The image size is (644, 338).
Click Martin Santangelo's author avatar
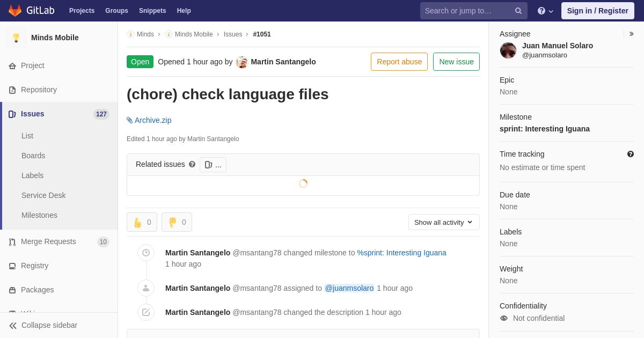pos(242,62)
